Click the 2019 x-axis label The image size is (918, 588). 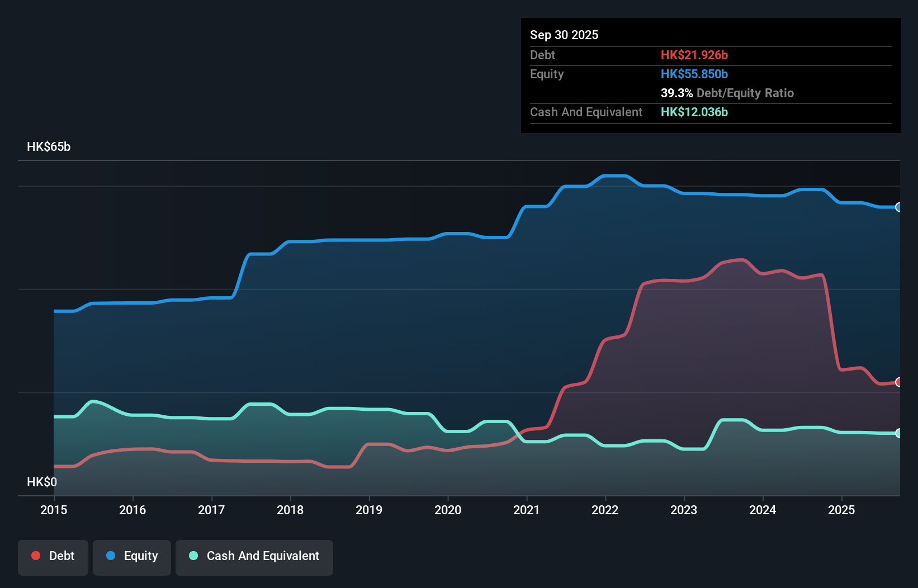tap(369, 510)
